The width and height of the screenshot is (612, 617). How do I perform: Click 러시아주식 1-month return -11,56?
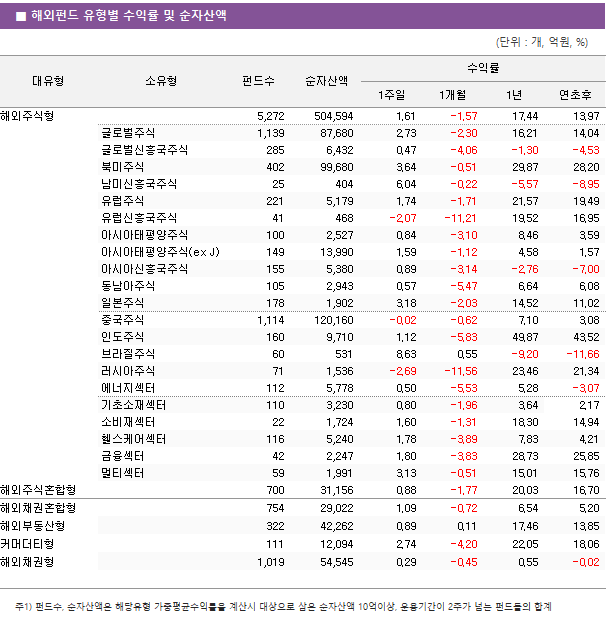[x=461, y=371]
